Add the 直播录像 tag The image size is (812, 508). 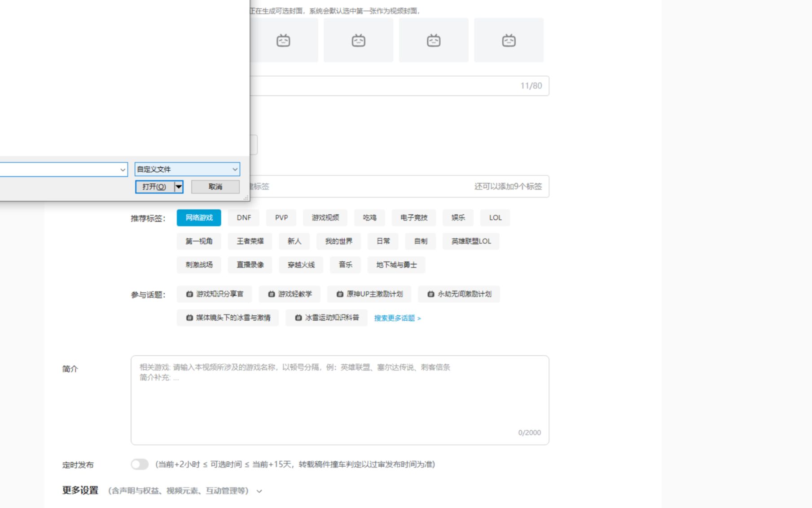(250, 265)
